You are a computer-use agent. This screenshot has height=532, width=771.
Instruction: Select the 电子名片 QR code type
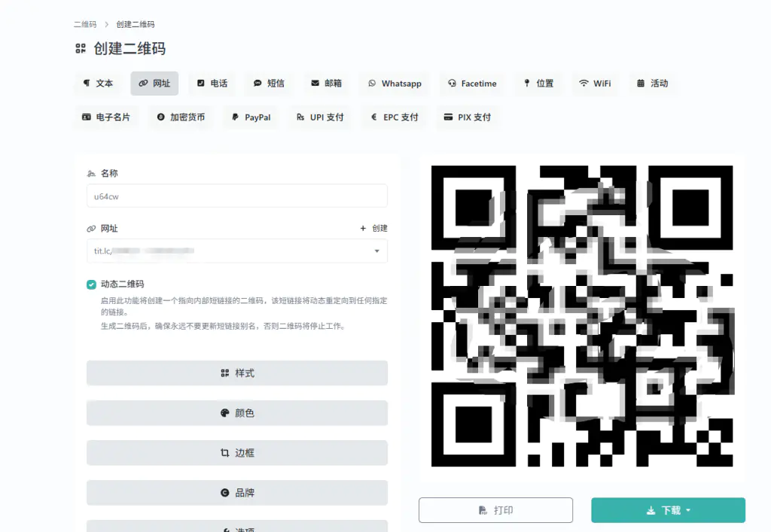click(x=106, y=117)
